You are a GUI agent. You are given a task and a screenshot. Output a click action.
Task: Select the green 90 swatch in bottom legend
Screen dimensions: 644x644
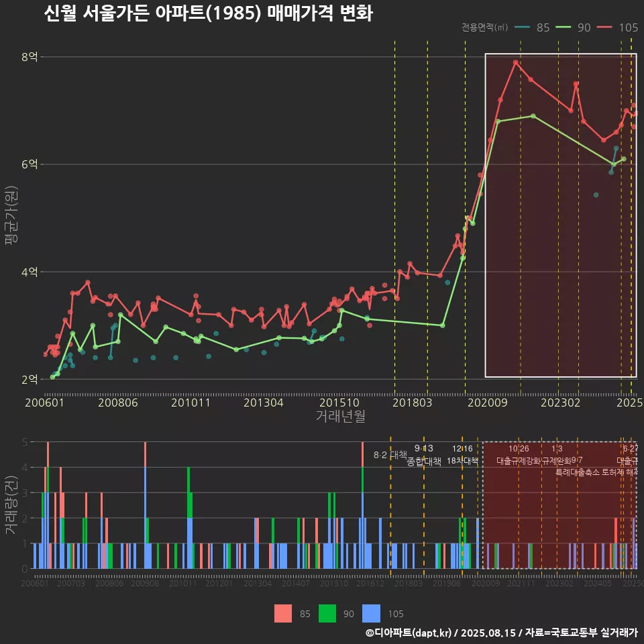tap(327, 614)
